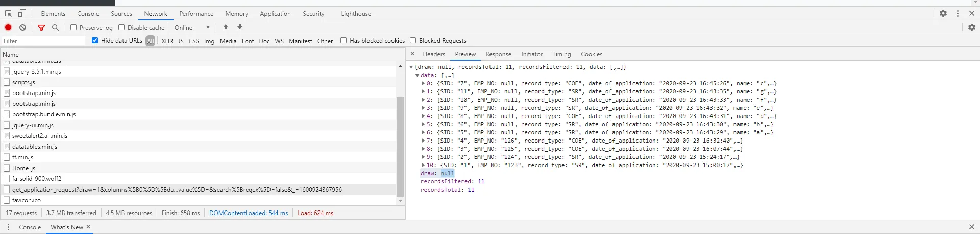Screen dimensions: 980x234
Task: Filter requests by CSS type
Action: pos(194,41)
